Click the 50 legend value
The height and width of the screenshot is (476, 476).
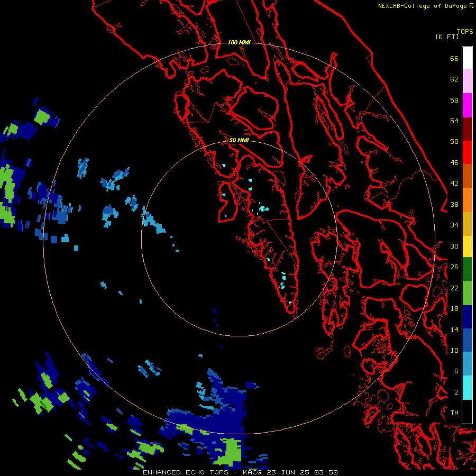(x=454, y=142)
